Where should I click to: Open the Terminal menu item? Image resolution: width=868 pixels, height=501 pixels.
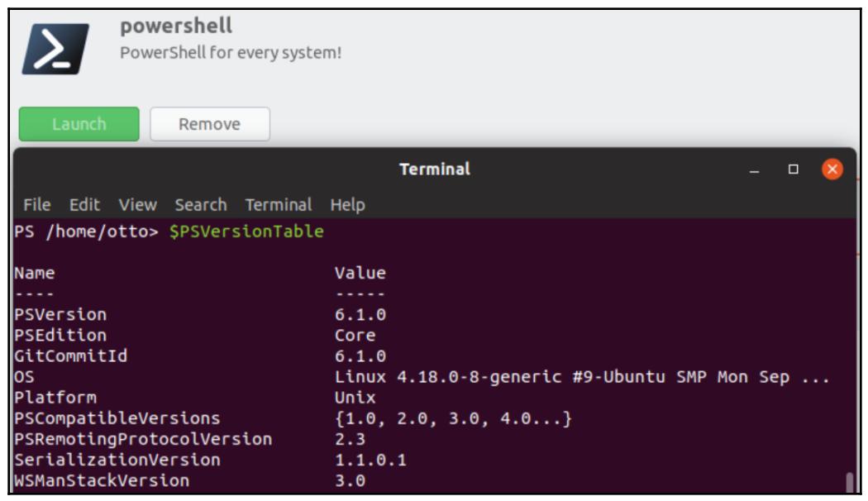coord(279,205)
